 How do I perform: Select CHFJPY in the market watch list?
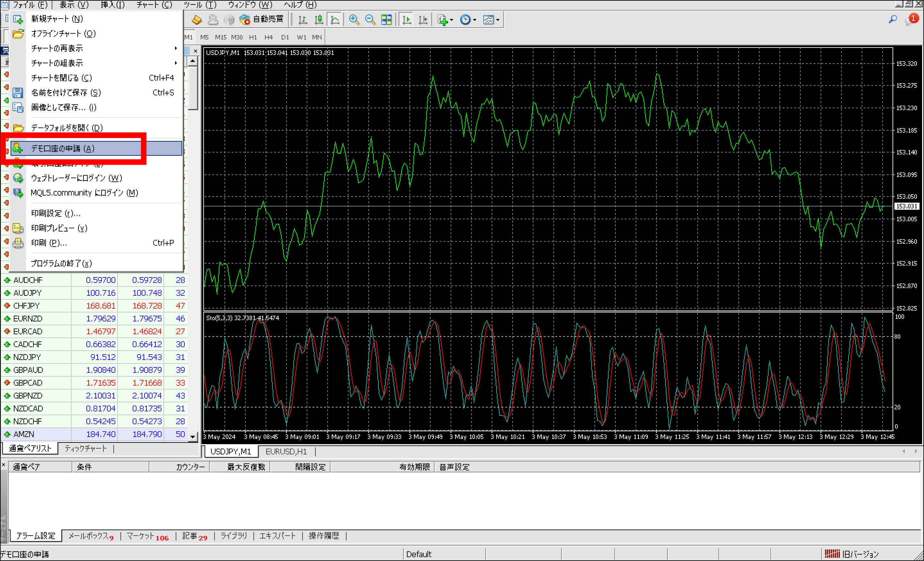[x=26, y=306]
